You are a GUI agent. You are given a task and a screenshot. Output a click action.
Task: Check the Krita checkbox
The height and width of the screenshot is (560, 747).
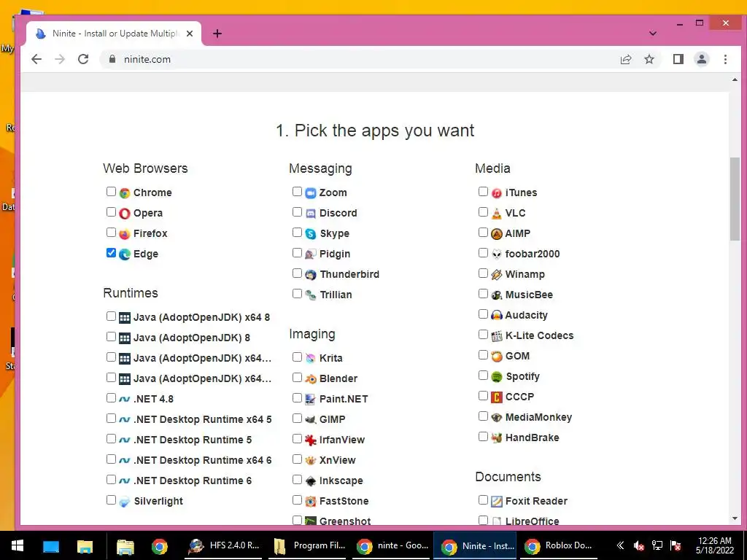(x=297, y=357)
